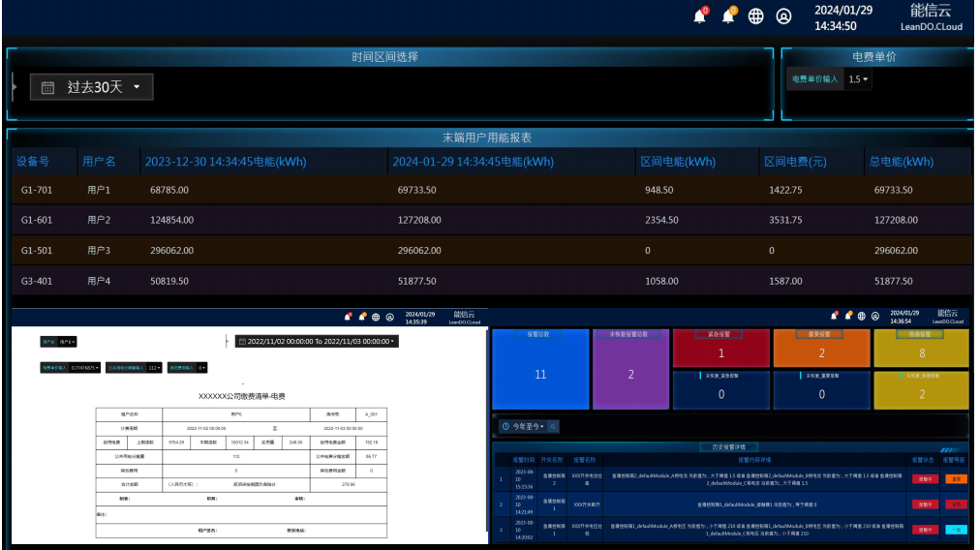Click the calendar icon in 2022/11/02 date range
The width and height of the screenshot is (980, 550).
242,342
